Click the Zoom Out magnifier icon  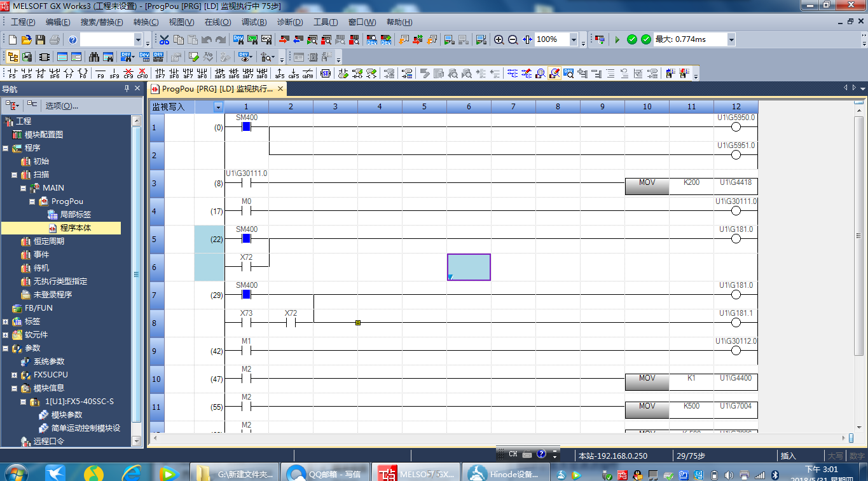click(x=513, y=39)
